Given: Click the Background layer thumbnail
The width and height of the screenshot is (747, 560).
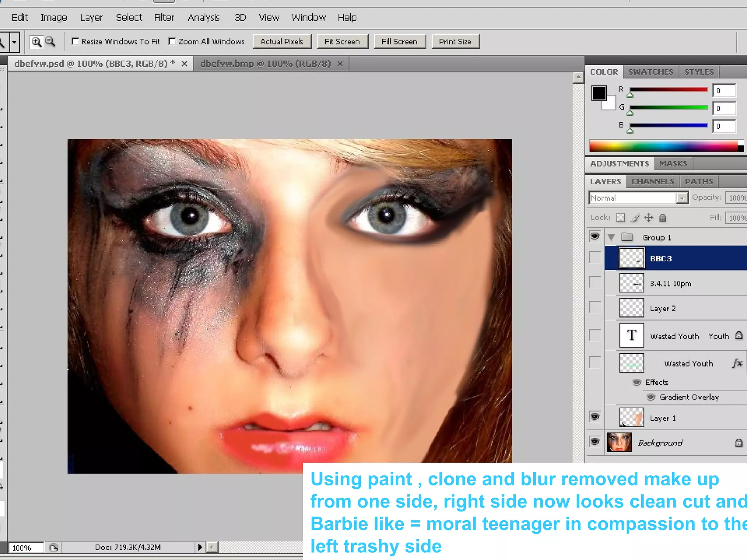Looking at the screenshot, I should click(619, 442).
